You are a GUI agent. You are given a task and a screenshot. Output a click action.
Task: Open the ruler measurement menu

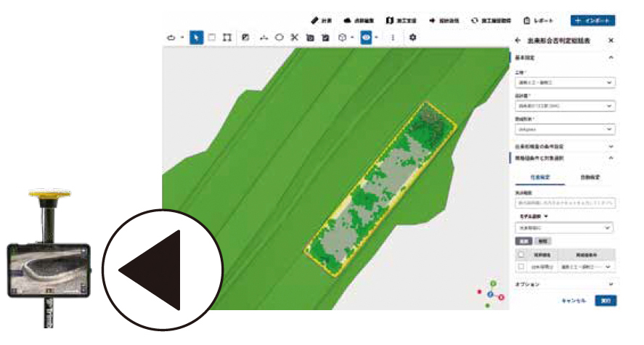point(321,20)
